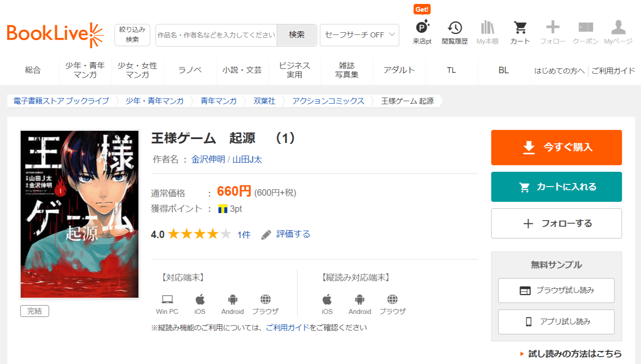Viewport: 641px width, 364px height.
Task: Open はじめての方へ link
Action: pos(559,71)
